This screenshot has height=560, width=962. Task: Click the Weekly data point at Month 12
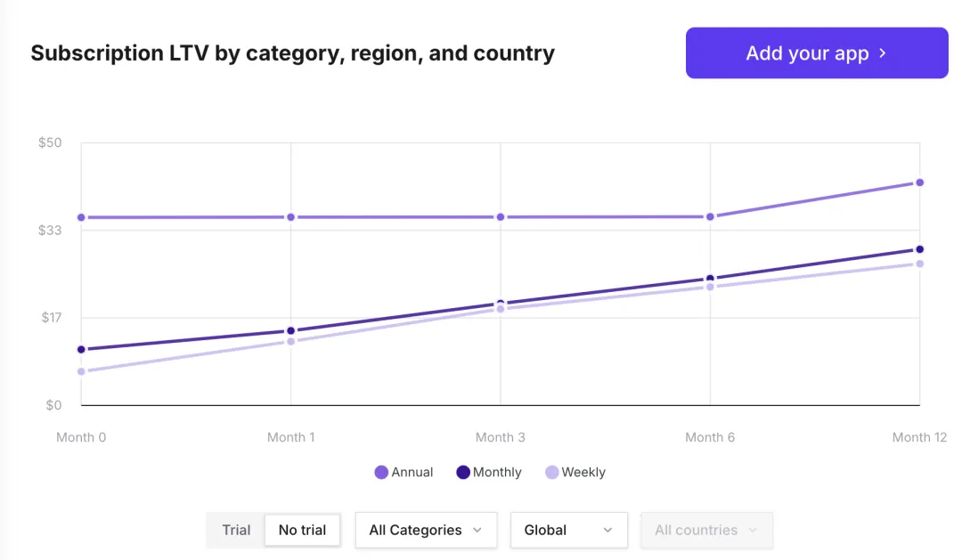919,264
